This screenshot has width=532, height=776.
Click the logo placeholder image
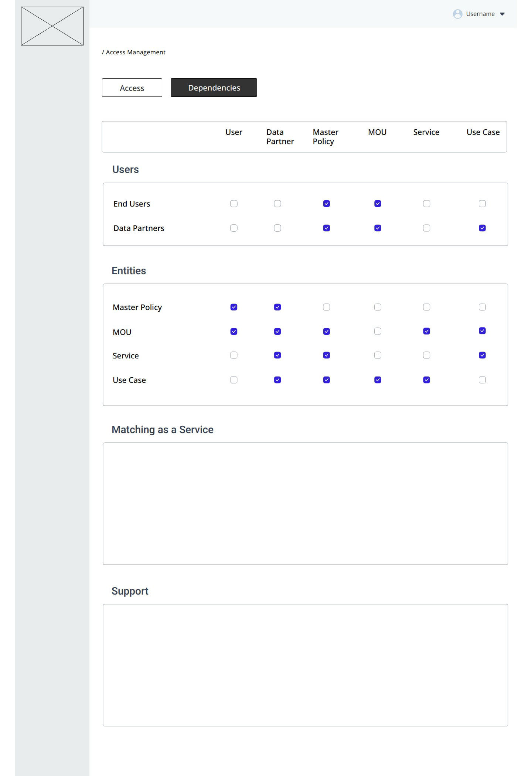[x=52, y=26]
